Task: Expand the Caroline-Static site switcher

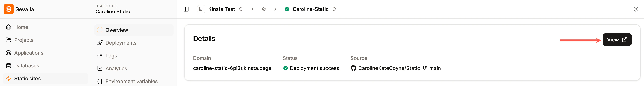Action: tap(334, 9)
